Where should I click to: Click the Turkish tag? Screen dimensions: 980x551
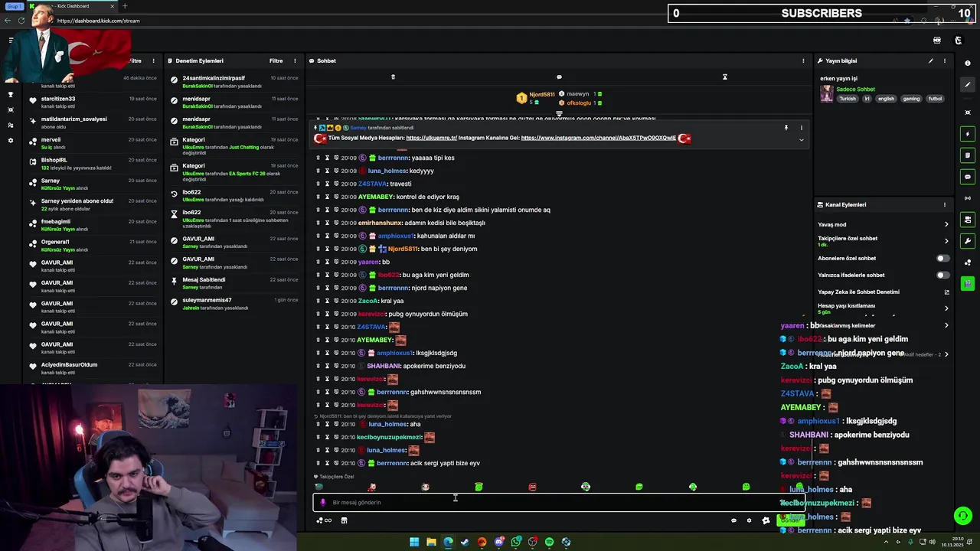tap(848, 99)
